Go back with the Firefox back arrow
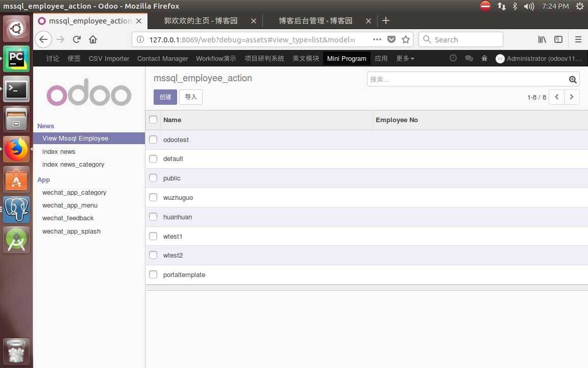This screenshot has width=588, height=368. (43, 39)
